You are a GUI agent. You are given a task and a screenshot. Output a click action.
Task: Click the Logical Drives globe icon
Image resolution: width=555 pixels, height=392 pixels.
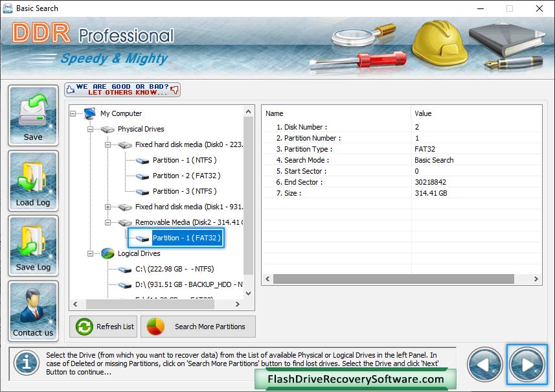pos(108,253)
